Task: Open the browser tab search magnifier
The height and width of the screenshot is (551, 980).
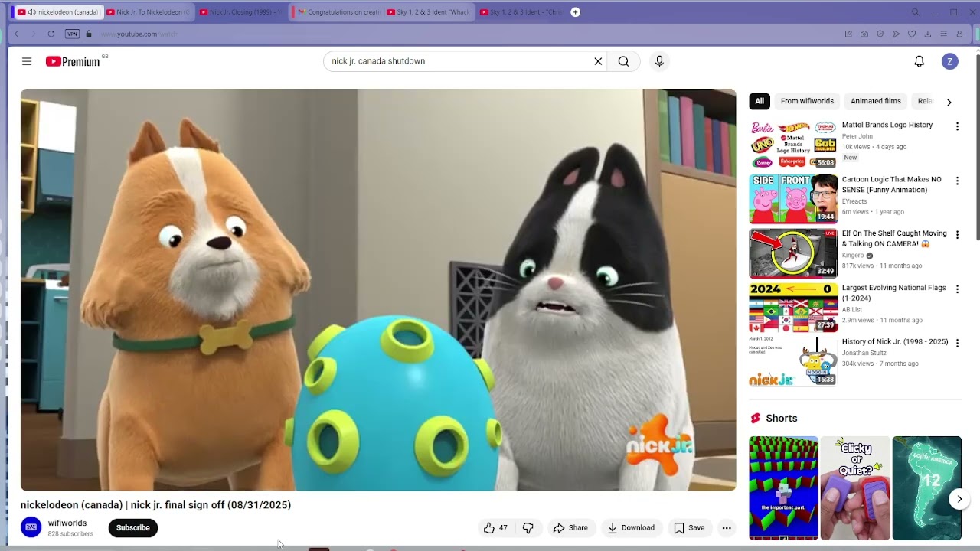Action: (916, 12)
